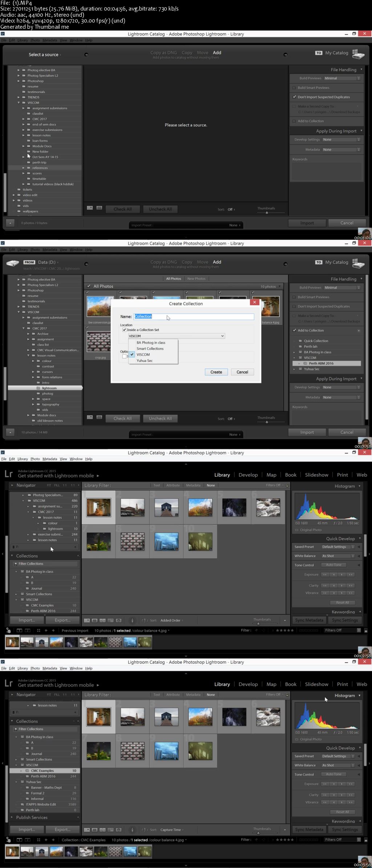The height and width of the screenshot is (868, 372).
Task: Uncheck Add to Collection in 00:01:58 frame
Action: click(x=294, y=330)
